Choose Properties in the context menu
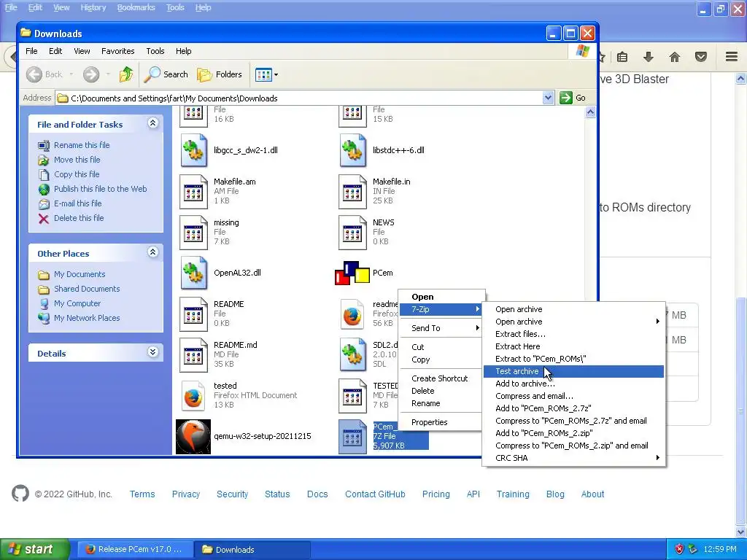Image resolution: width=747 pixels, height=560 pixels. click(441, 422)
